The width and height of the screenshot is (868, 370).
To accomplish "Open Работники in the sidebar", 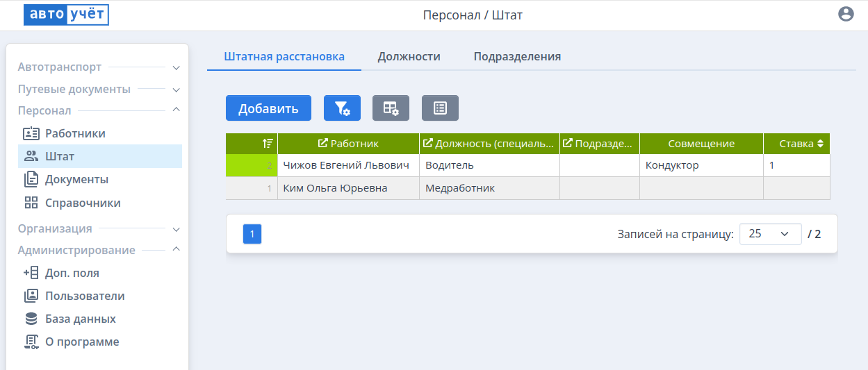I will coord(75,133).
